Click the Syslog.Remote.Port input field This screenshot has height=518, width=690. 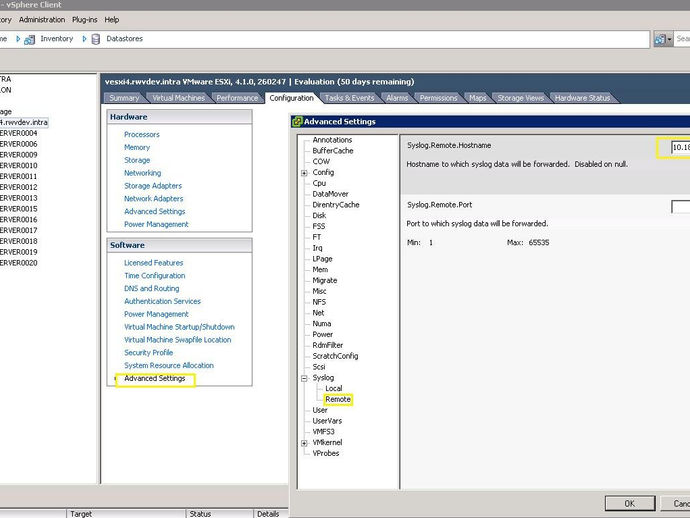coord(680,207)
